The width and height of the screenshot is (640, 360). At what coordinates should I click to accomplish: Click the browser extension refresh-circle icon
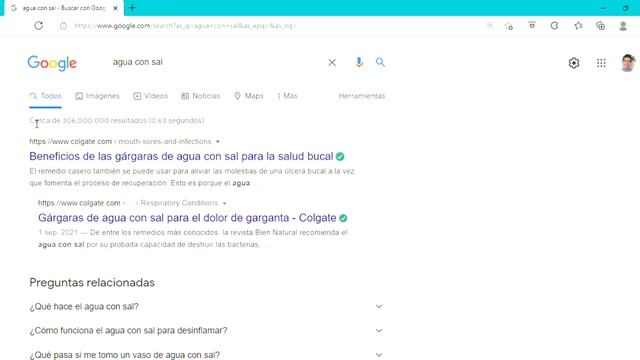coord(554,26)
